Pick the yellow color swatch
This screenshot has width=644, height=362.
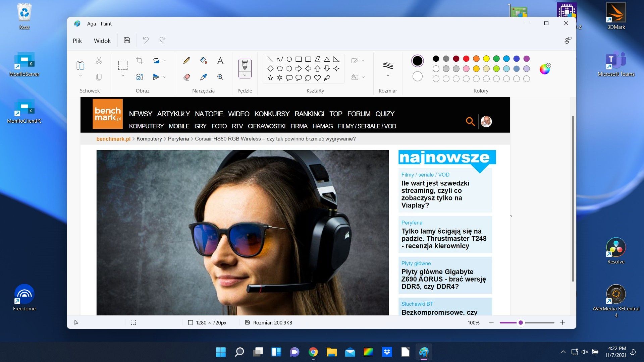coord(486,59)
